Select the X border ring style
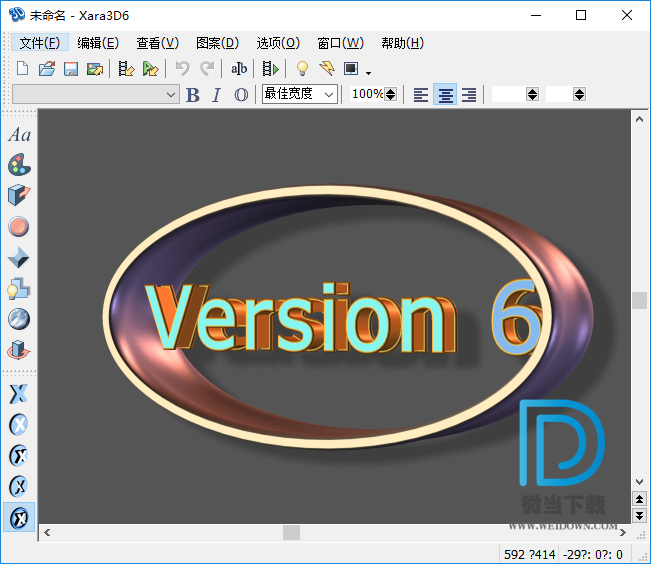 [x=18, y=486]
